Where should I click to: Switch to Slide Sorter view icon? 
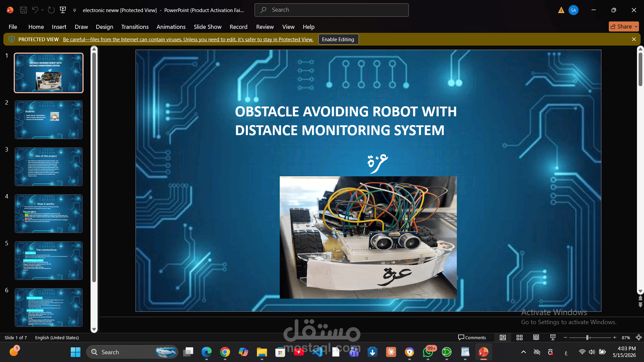pyautogui.click(x=520, y=338)
